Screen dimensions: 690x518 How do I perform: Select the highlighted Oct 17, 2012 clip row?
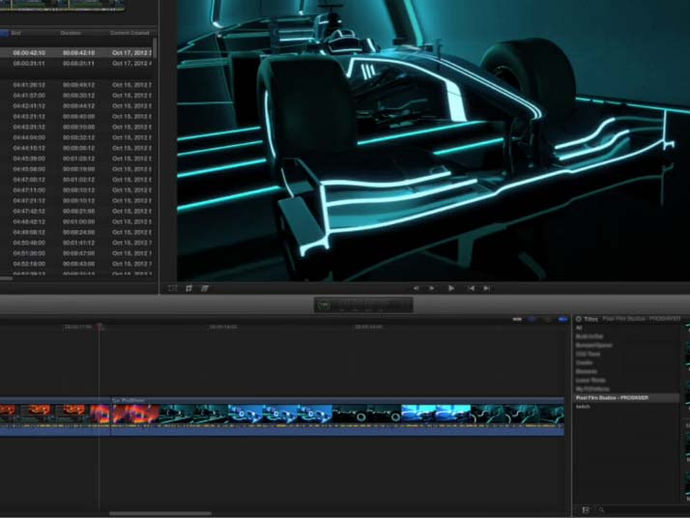[x=76, y=53]
